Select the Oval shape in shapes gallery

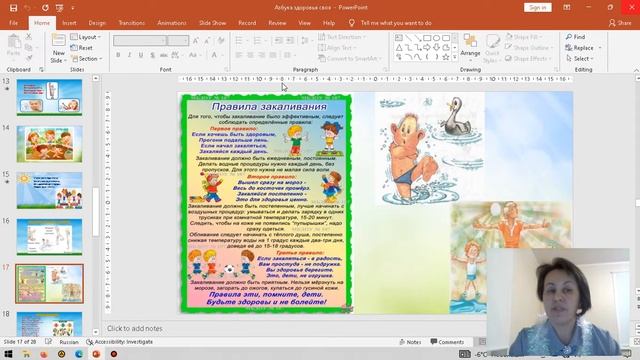pos(436,38)
